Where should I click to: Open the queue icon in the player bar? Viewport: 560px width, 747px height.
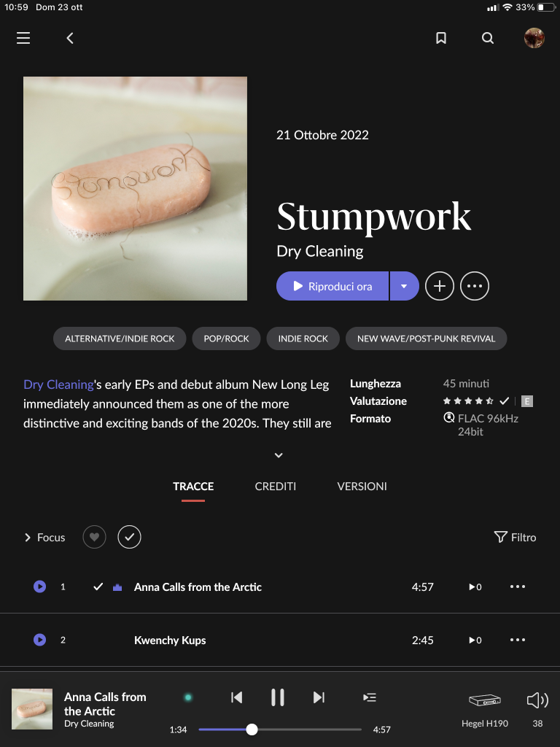(x=370, y=697)
